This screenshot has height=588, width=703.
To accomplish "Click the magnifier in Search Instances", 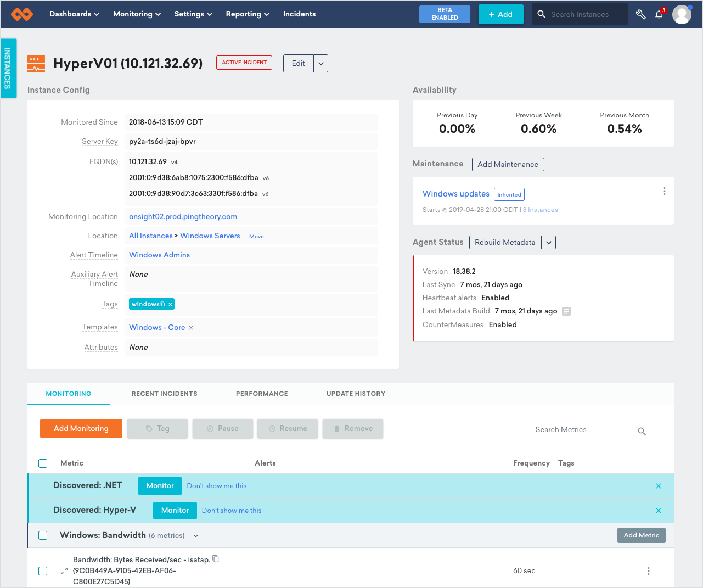I will [x=541, y=14].
